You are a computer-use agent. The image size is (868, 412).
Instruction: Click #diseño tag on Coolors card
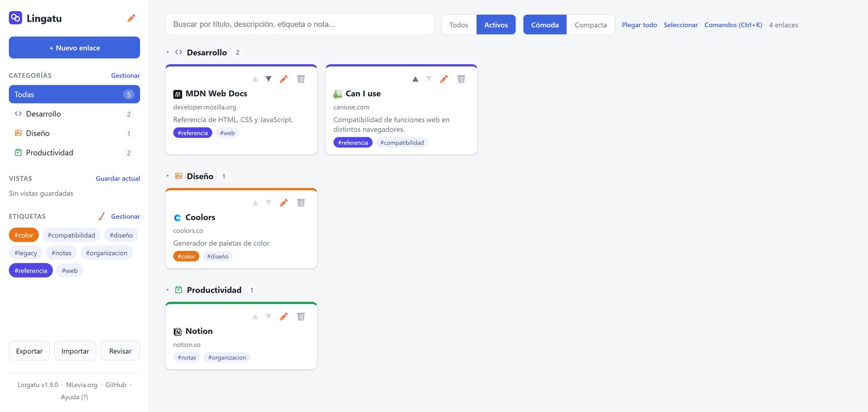(218, 256)
